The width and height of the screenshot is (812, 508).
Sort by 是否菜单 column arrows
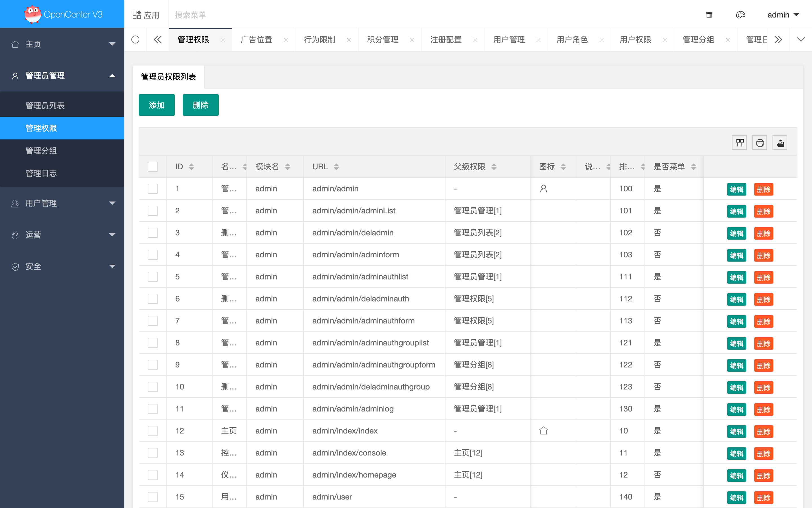694,167
